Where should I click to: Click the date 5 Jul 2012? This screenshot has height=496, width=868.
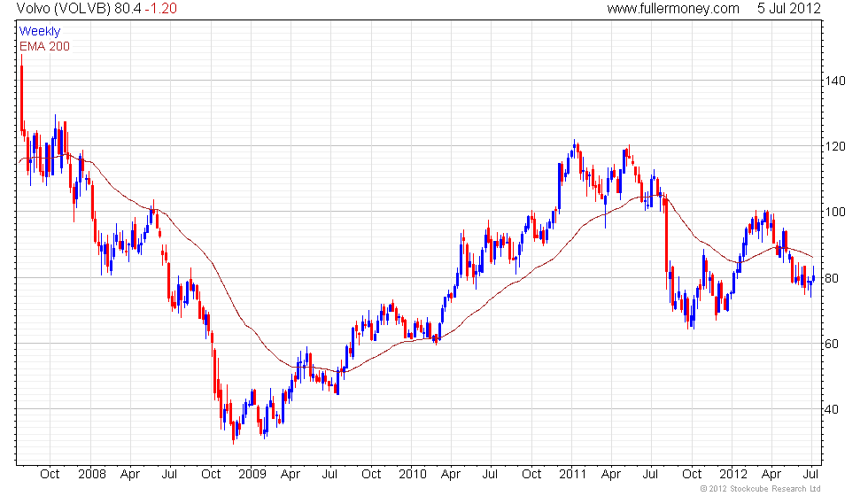pos(789,8)
